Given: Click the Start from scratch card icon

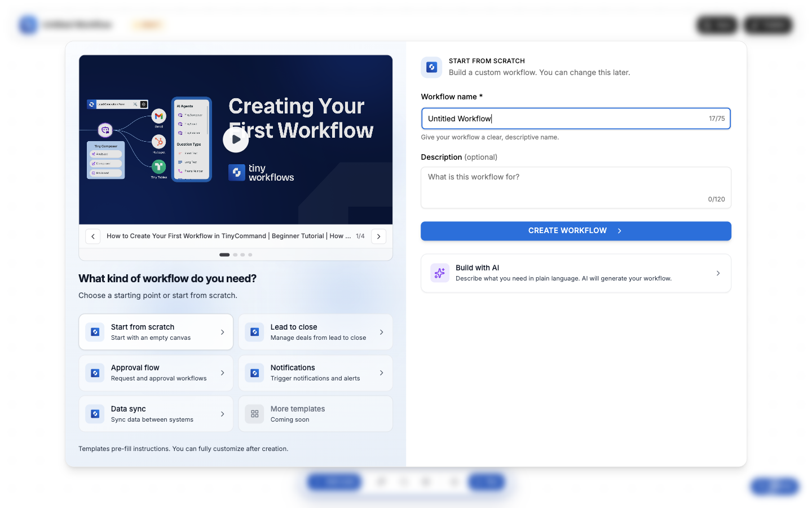Looking at the screenshot, I should pos(95,332).
